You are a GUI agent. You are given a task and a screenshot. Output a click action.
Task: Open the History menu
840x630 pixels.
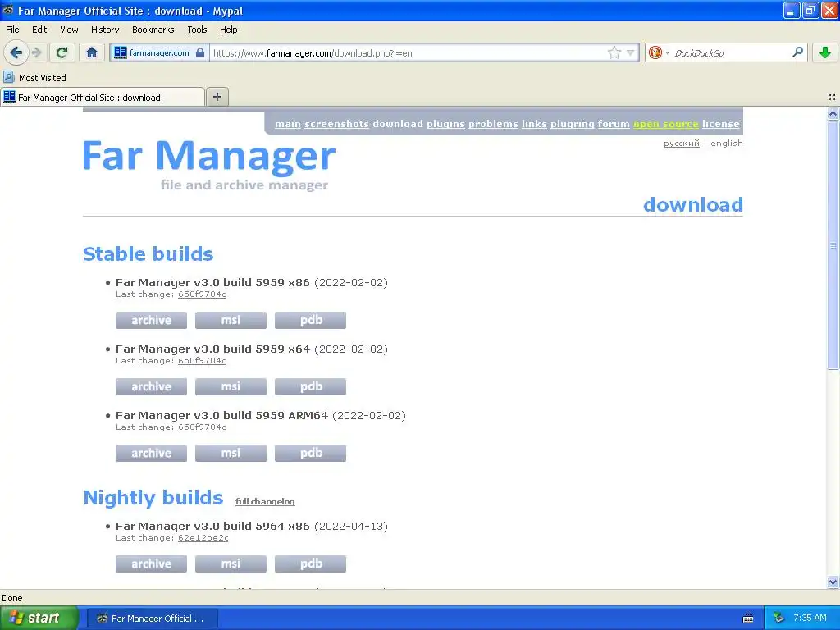[x=105, y=30]
